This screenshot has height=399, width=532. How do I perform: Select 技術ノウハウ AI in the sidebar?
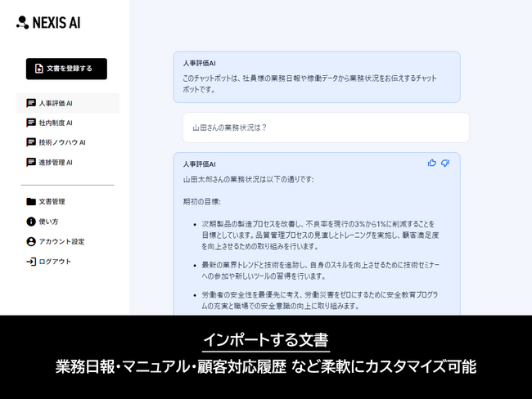62,143
